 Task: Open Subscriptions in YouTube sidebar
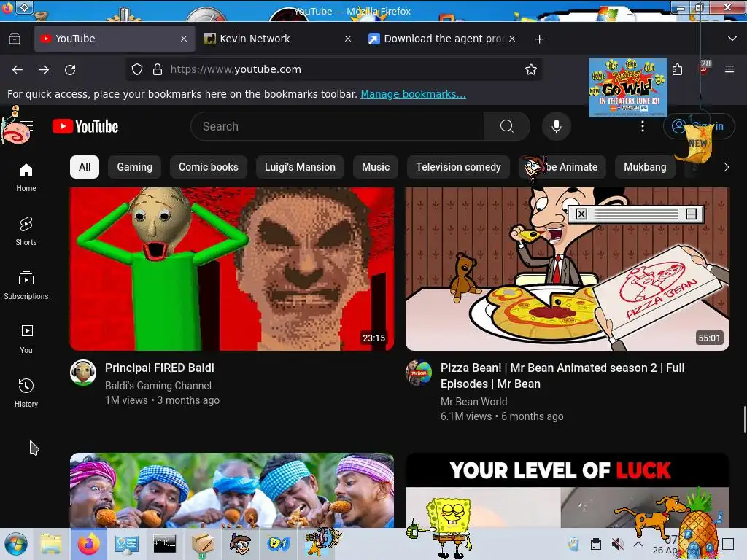click(x=26, y=285)
